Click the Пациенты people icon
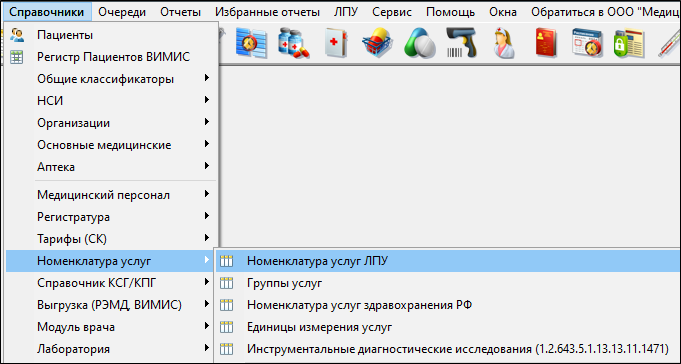681x364 pixels. pyautogui.click(x=17, y=35)
